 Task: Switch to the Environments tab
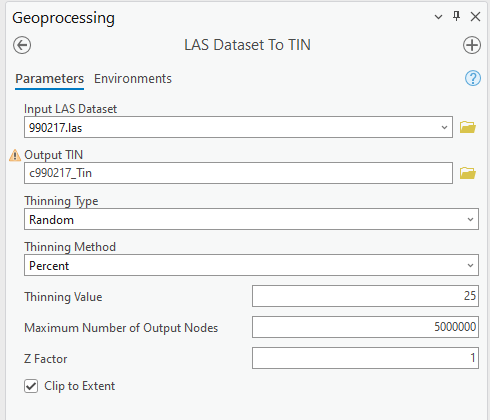tap(133, 79)
